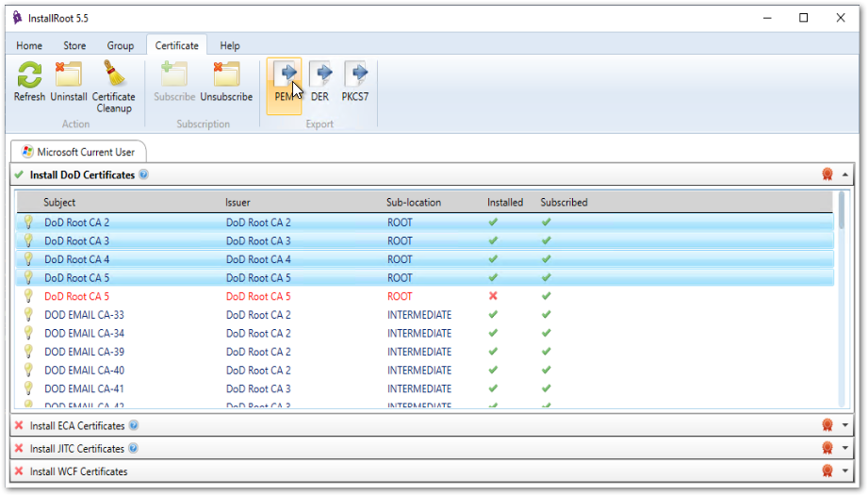The width and height of the screenshot is (868, 496).
Task: Click ROOT cell of DoD Root CA 3
Action: 400,240
